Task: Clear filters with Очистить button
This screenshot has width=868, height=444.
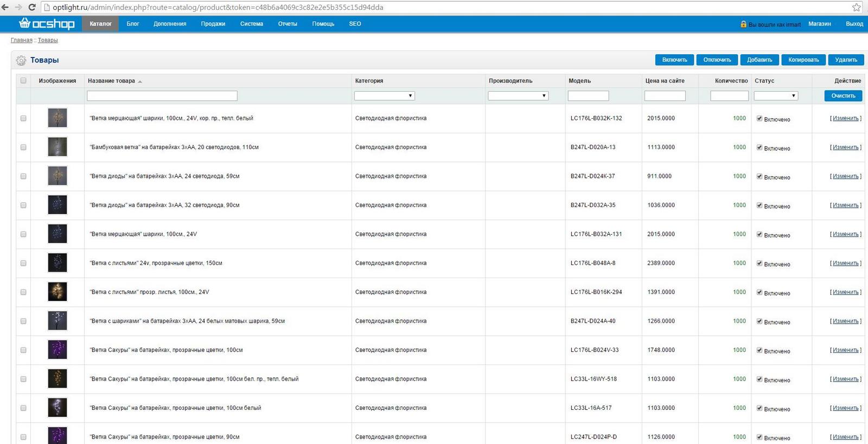Action: point(844,95)
